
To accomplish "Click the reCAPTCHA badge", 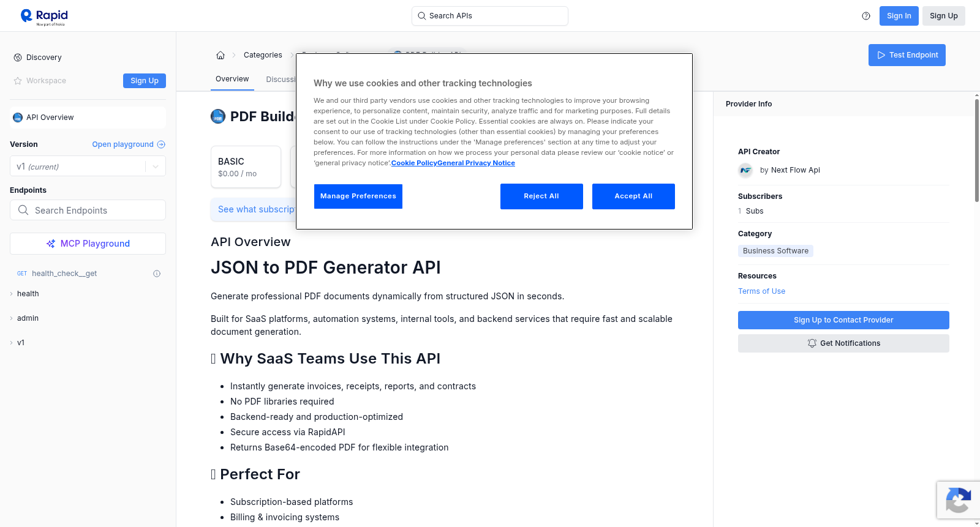I will point(959,500).
